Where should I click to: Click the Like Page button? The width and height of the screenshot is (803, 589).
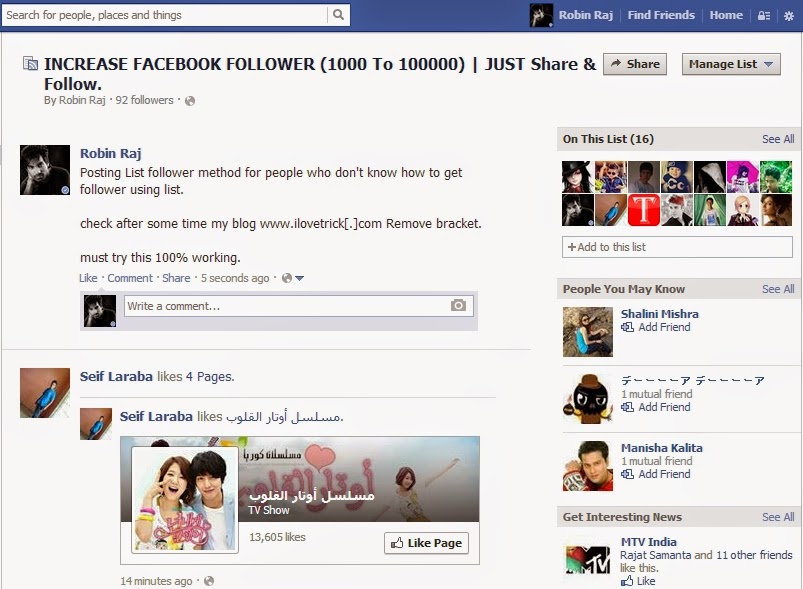[x=427, y=543]
